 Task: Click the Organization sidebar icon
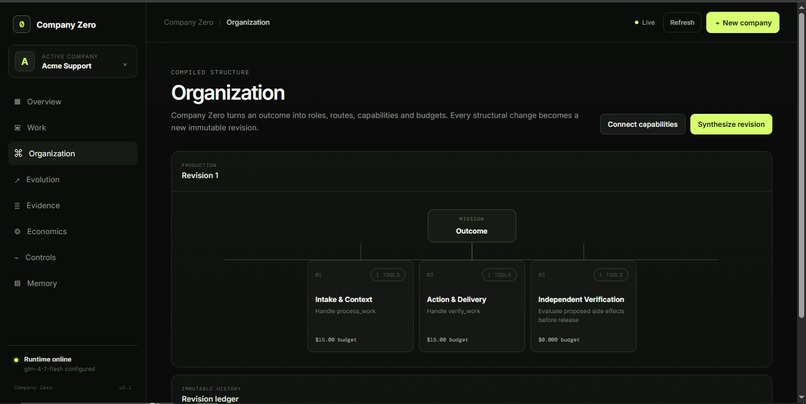pos(19,153)
